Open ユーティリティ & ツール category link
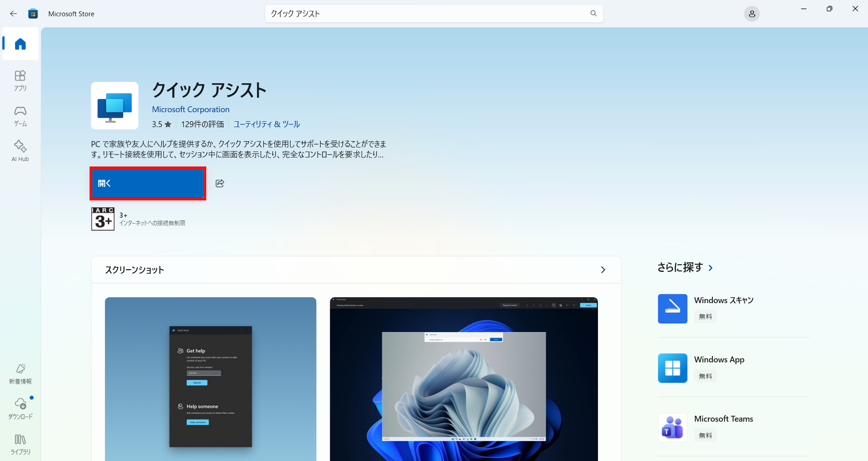This screenshot has height=461, width=868. pyautogui.click(x=266, y=124)
